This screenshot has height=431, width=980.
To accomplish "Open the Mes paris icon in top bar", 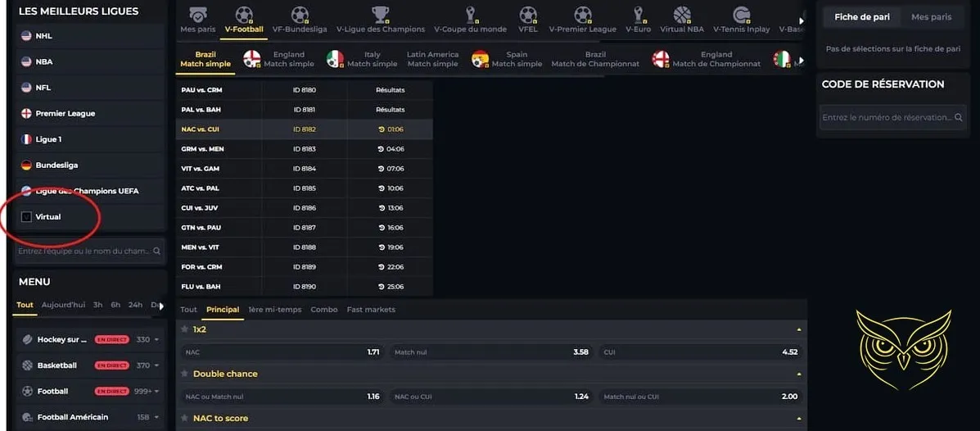I will (198, 15).
